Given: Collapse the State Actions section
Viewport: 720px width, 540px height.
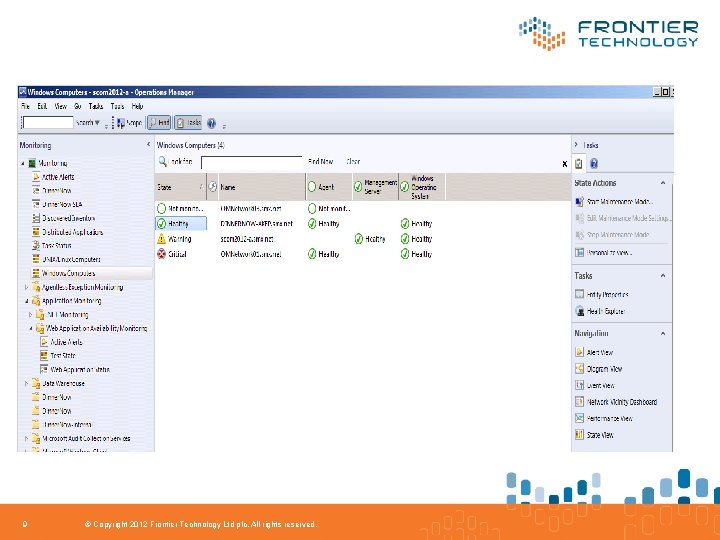Looking at the screenshot, I should [x=663, y=183].
